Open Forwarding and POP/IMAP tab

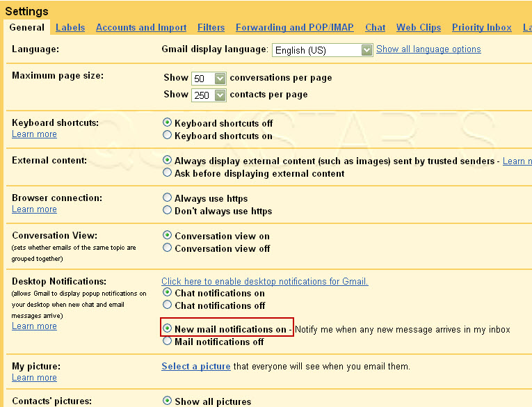(x=294, y=28)
